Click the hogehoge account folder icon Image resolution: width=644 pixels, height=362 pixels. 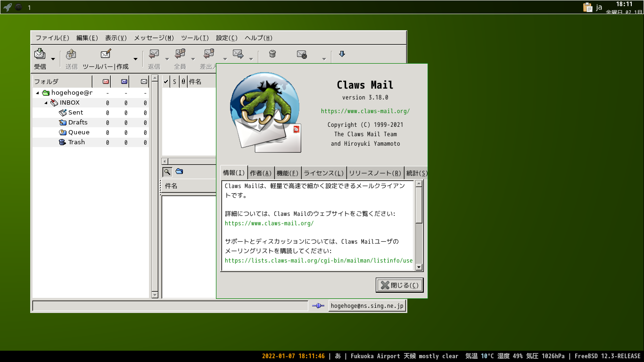[x=46, y=93]
